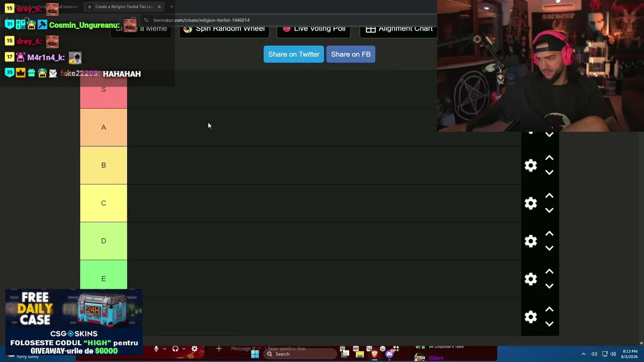Click the Share on Twitter button

coord(294,54)
